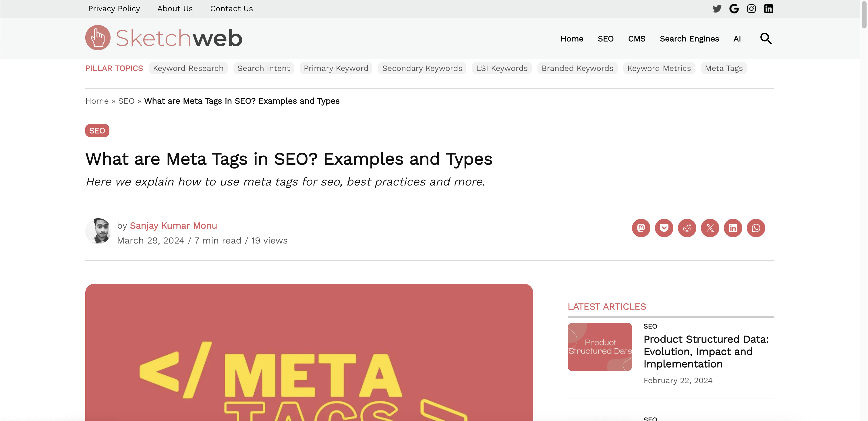Click the Sketchweb wordmark text
The width and height of the screenshot is (868, 421).
(x=179, y=38)
